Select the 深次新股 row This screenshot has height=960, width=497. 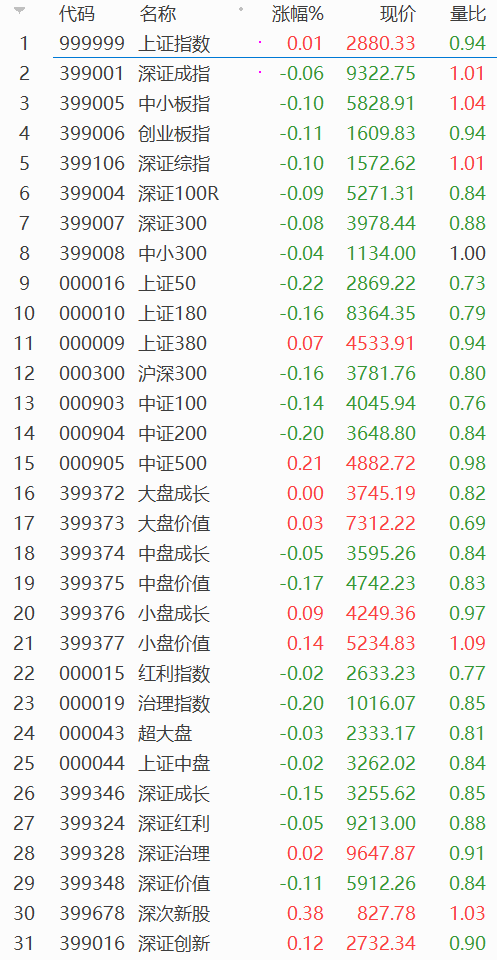(x=248, y=913)
